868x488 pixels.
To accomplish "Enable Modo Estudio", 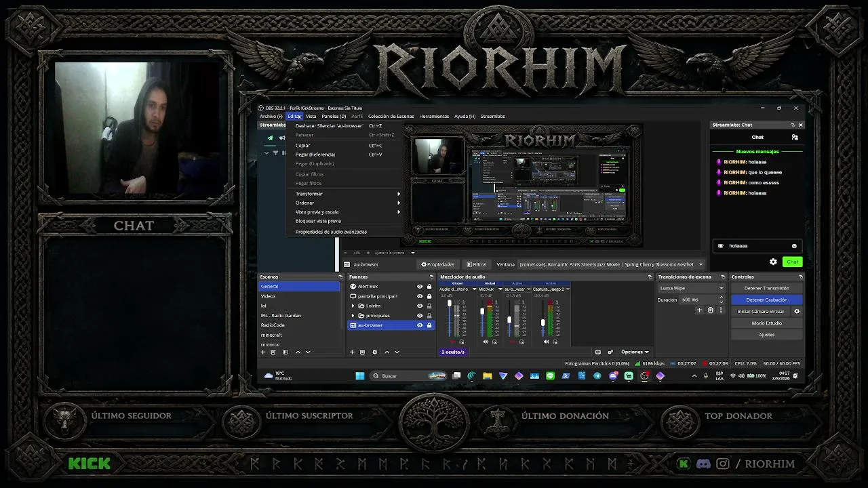I will click(767, 323).
